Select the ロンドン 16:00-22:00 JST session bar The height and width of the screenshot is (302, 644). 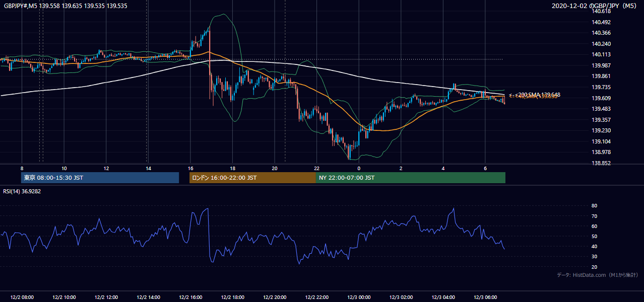[252, 178]
